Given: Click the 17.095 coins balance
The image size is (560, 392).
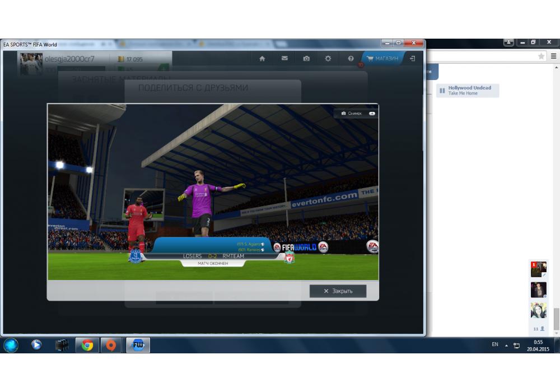Looking at the screenshot, I should tap(130, 59).
